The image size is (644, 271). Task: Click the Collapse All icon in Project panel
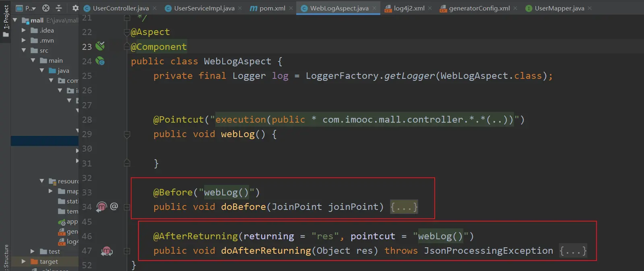pyautogui.click(x=59, y=8)
